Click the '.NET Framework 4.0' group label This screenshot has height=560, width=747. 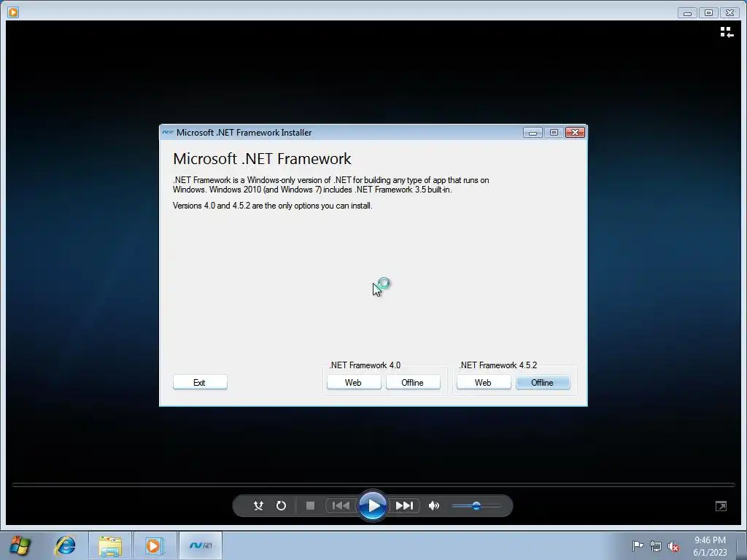365,365
